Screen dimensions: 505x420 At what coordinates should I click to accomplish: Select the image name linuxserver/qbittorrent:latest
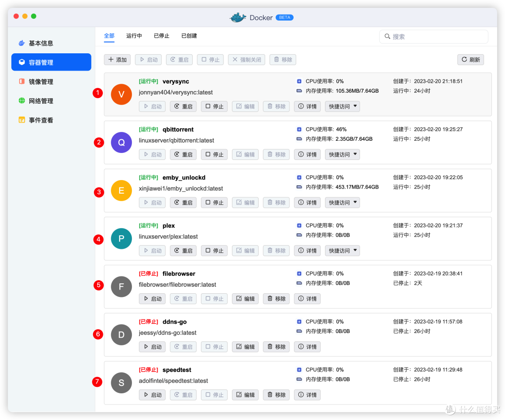[x=176, y=140]
